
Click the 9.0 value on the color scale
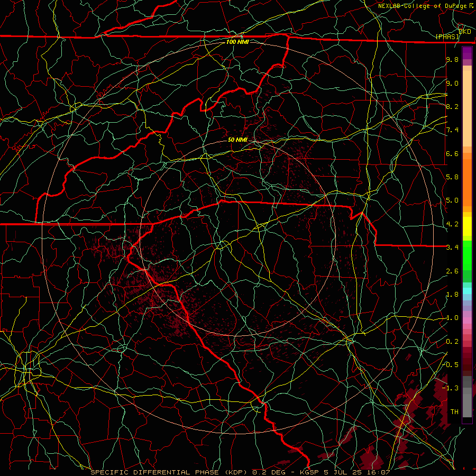(x=452, y=83)
